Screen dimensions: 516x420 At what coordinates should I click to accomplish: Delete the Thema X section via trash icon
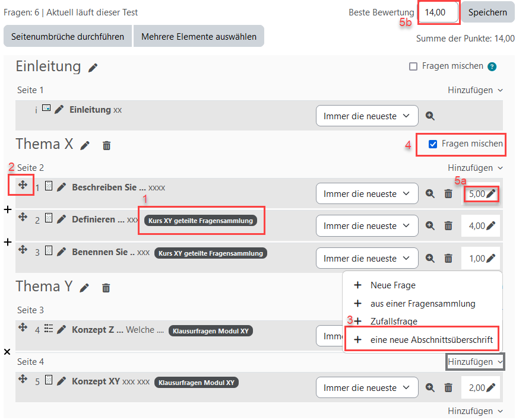[106, 145]
